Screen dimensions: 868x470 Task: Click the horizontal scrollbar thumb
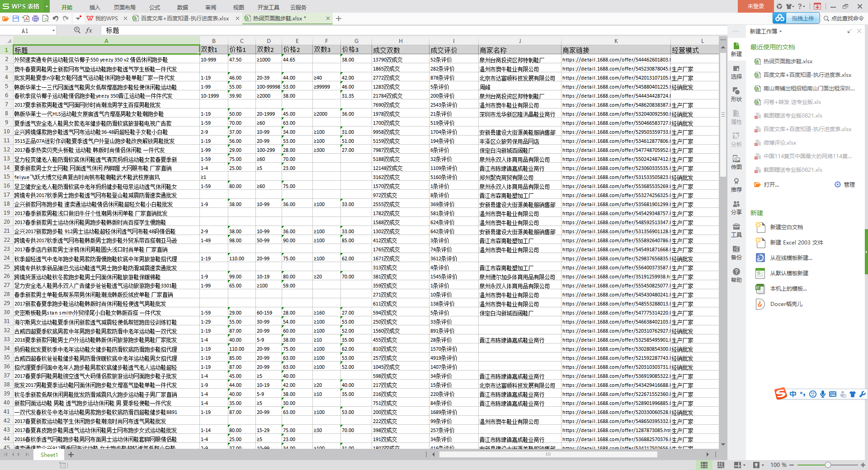tap(548, 455)
